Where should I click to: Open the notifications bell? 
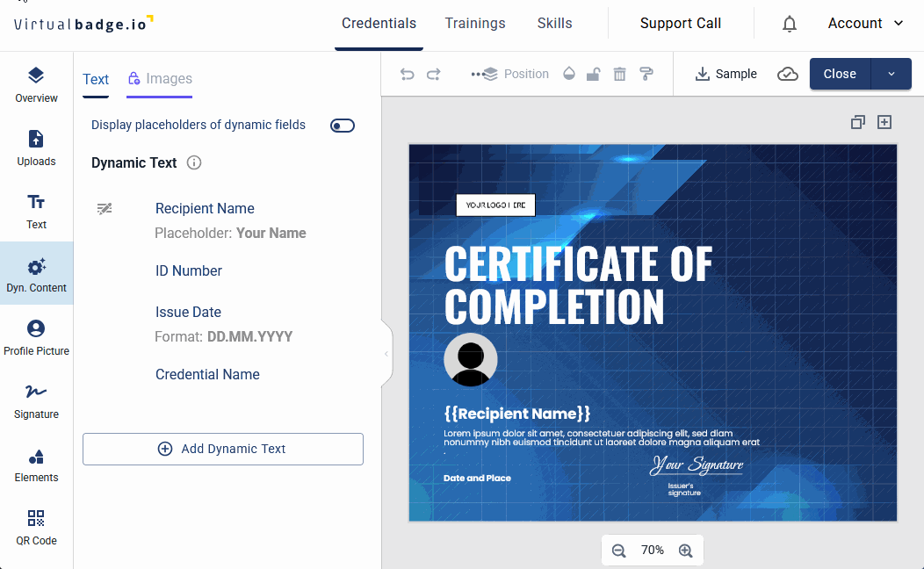pos(790,24)
